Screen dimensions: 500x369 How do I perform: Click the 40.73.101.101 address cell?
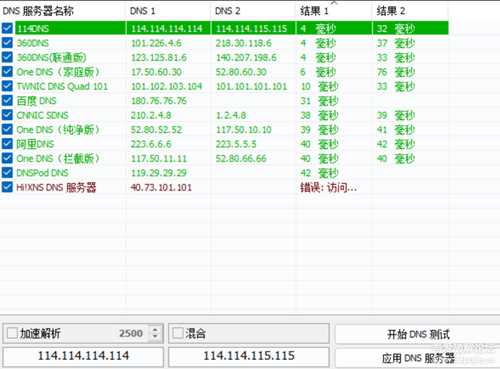pyautogui.click(x=161, y=187)
